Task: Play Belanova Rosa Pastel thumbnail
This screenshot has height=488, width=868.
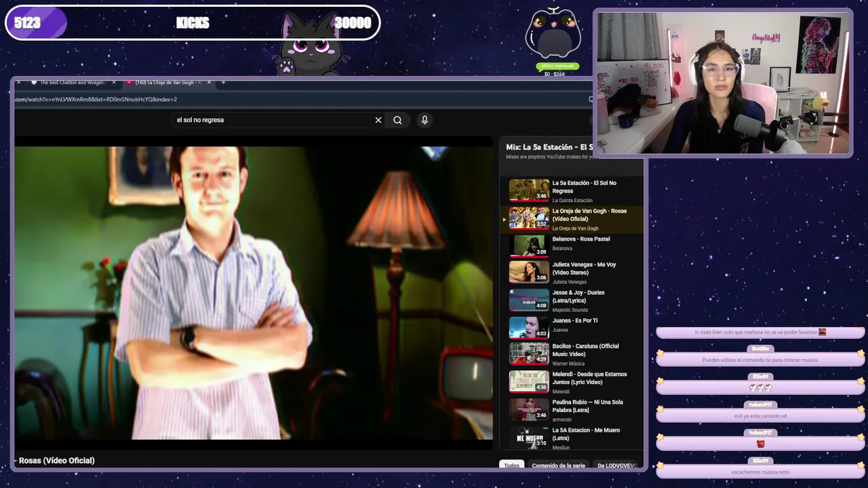Action: pyautogui.click(x=529, y=245)
